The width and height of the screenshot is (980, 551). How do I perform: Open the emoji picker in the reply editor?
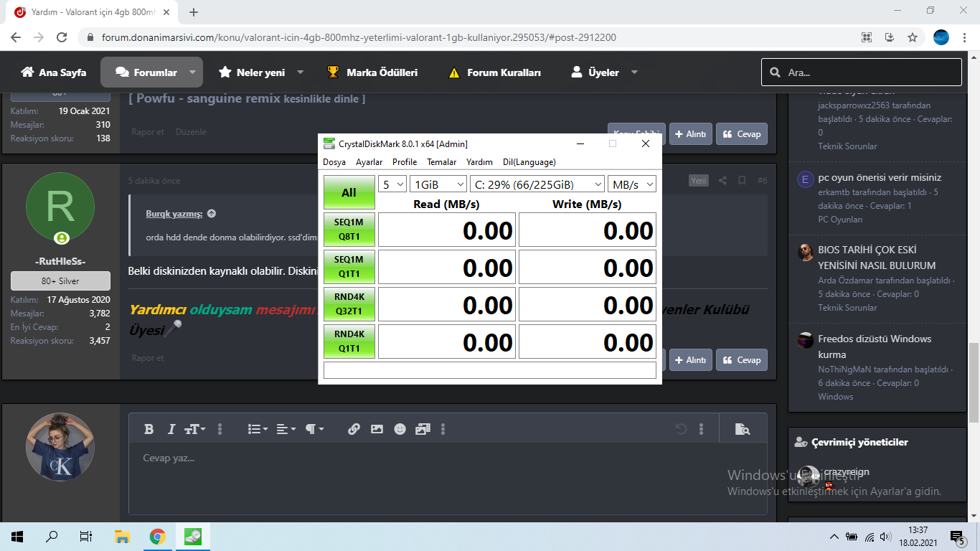coord(400,429)
